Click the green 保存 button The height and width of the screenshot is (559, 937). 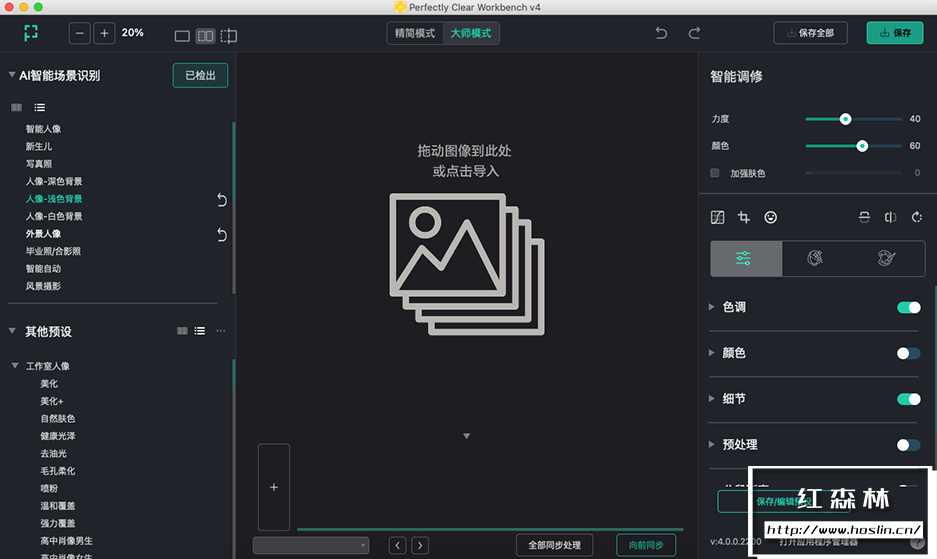coord(895,33)
